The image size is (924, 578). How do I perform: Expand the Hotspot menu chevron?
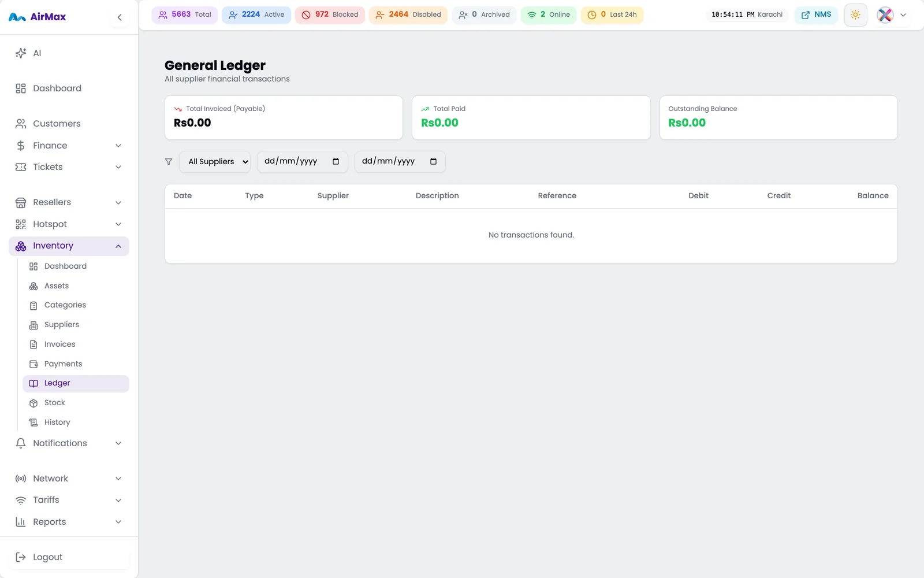[x=118, y=224]
